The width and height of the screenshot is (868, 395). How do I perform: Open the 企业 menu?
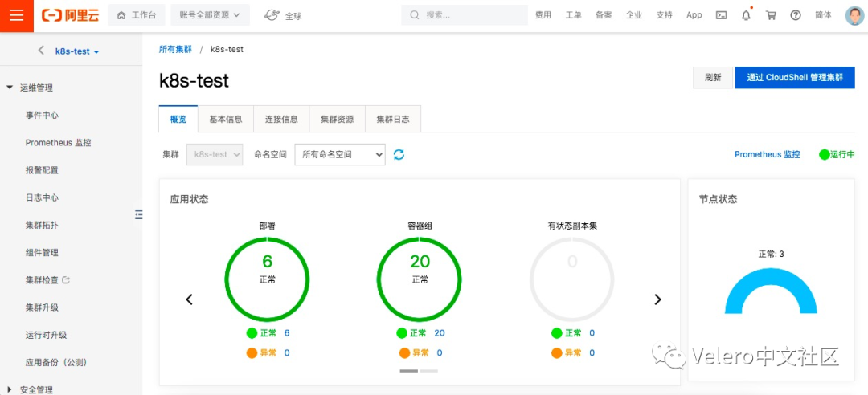634,15
